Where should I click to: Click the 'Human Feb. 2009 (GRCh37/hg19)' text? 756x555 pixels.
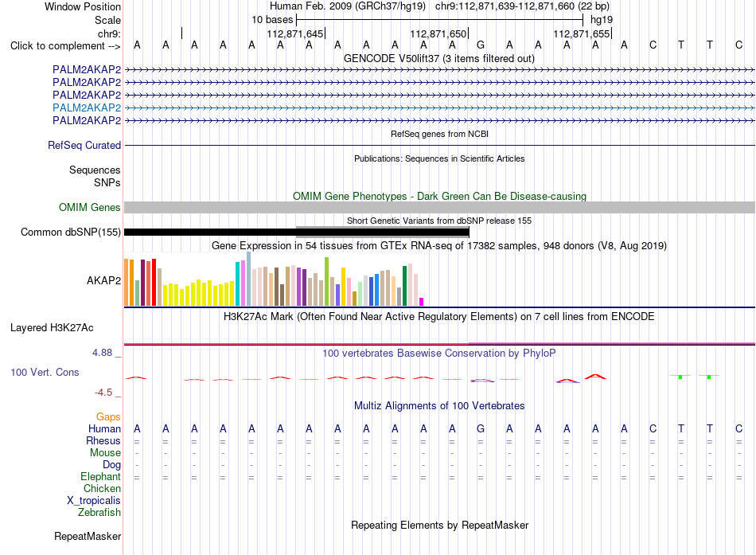348,6
